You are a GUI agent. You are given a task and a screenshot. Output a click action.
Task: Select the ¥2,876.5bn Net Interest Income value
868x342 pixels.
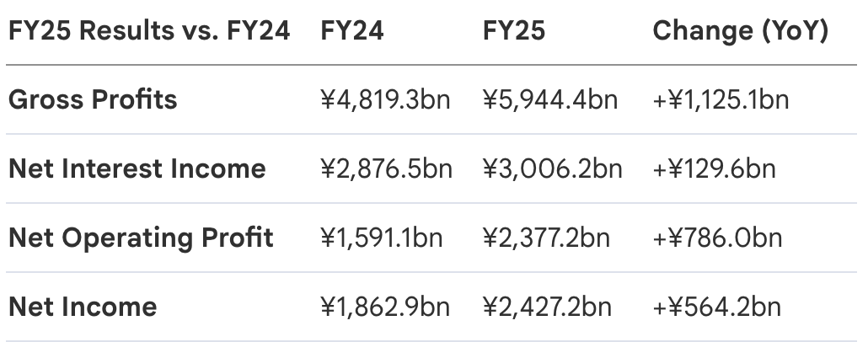387,168
